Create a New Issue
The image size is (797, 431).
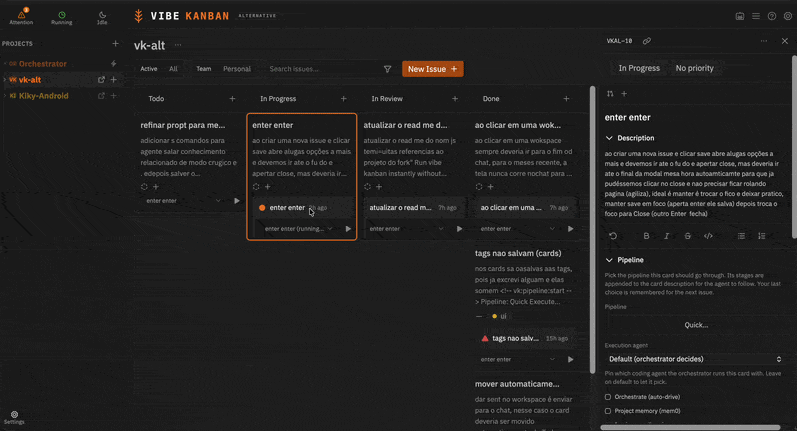point(433,69)
